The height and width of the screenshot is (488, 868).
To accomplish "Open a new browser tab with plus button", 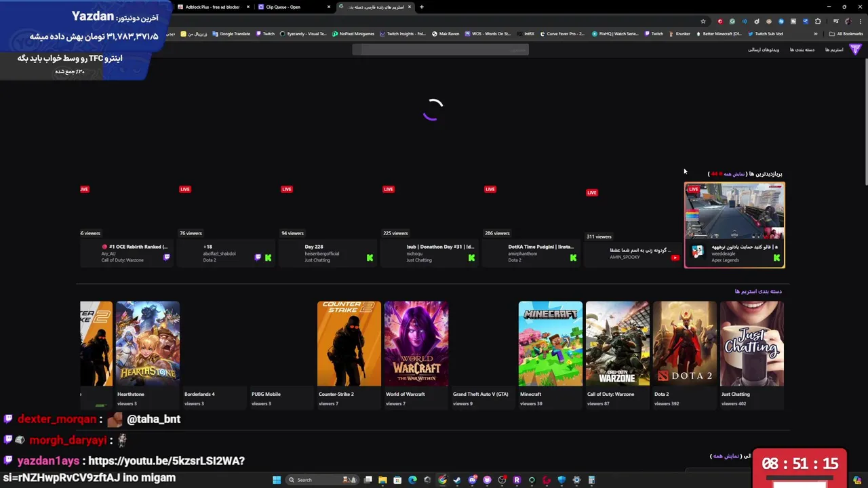I will coord(421,7).
